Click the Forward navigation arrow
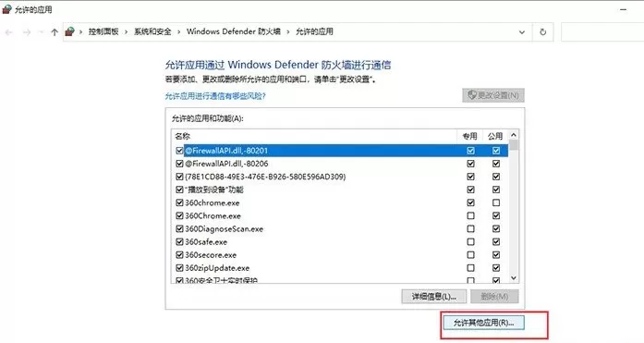 (x=27, y=32)
